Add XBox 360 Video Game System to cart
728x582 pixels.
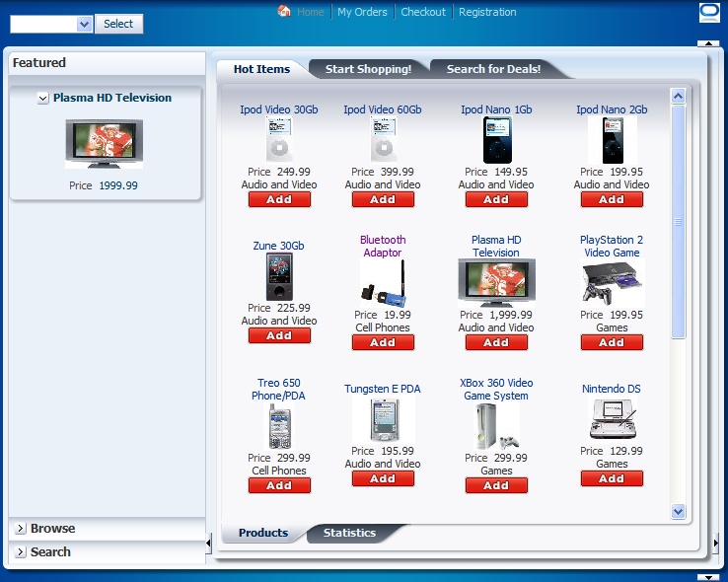click(496, 485)
